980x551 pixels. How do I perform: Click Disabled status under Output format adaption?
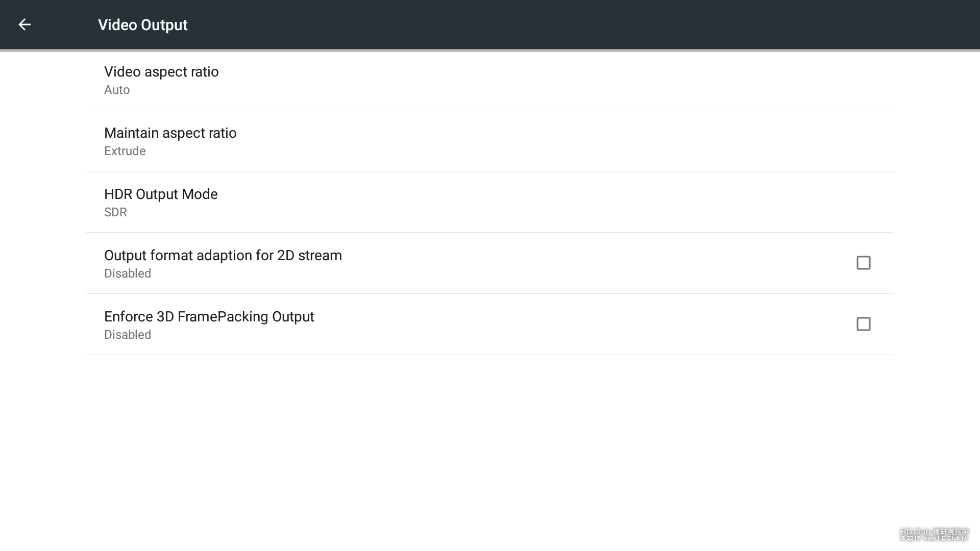pyautogui.click(x=128, y=273)
